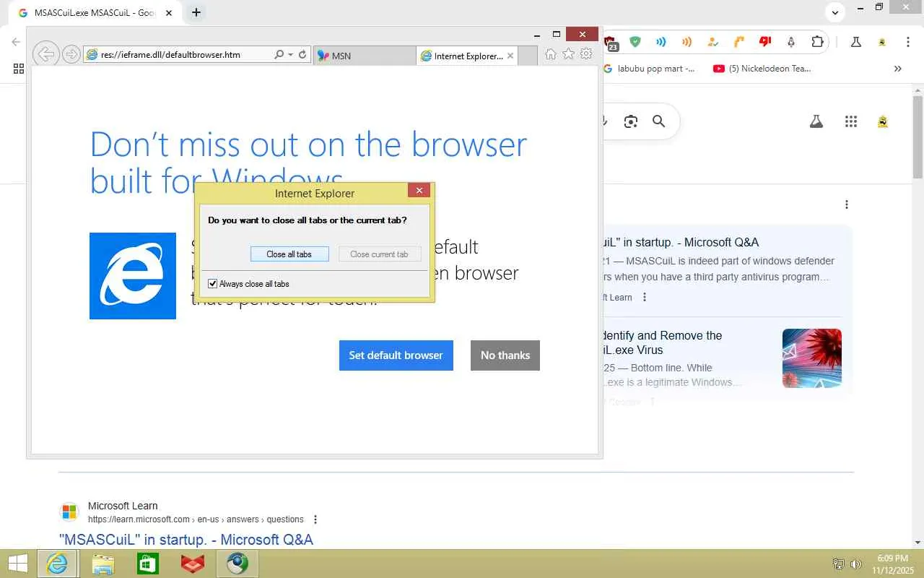This screenshot has height=578, width=924.
Task: Close the Internet Explorer tab with X
Action: [510, 56]
